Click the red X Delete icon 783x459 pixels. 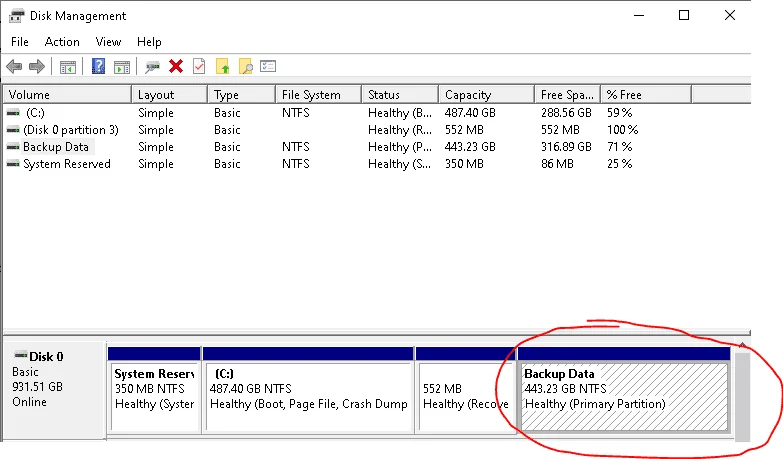(x=176, y=66)
